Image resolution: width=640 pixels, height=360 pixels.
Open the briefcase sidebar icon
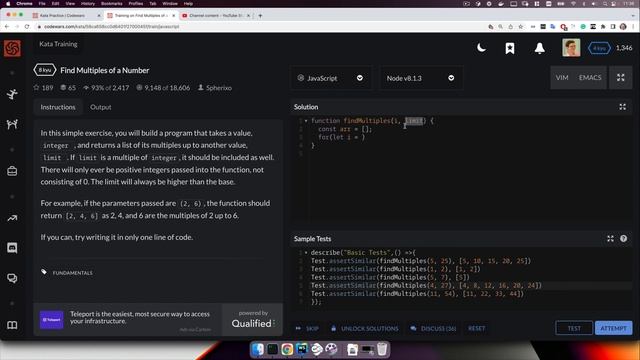[x=12, y=171]
